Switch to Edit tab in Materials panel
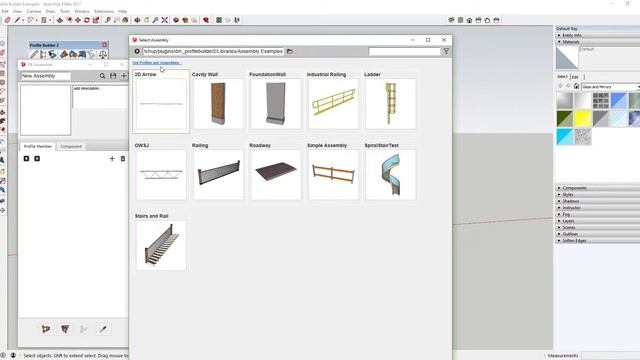The height and width of the screenshot is (360, 640). (575, 77)
